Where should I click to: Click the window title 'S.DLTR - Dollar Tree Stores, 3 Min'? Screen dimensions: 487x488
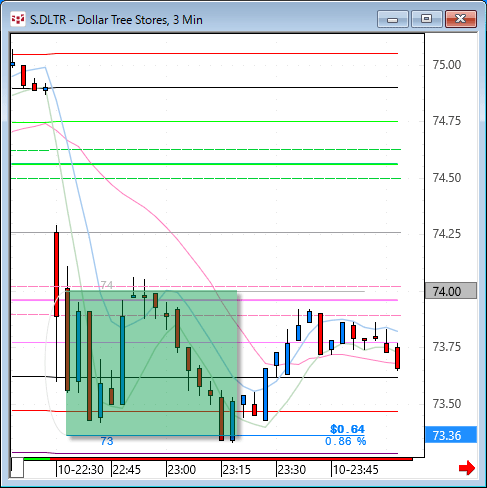coord(116,20)
